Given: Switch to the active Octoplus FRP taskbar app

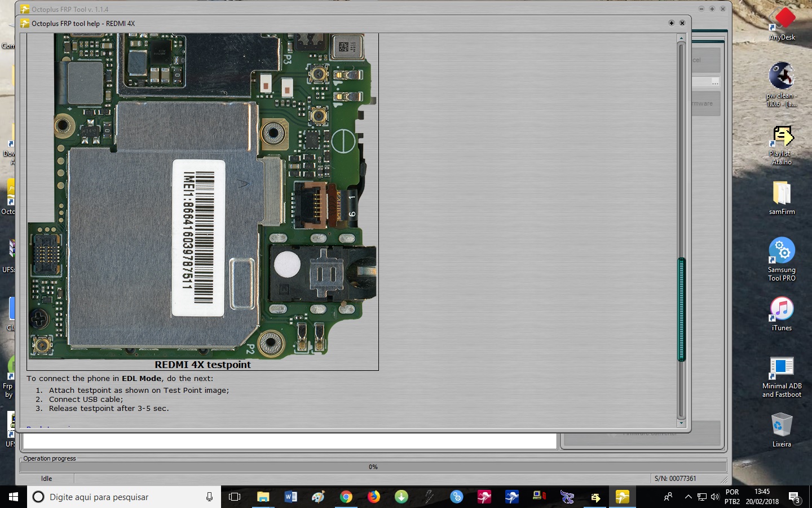Looking at the screenshot, I should (623, 497).
